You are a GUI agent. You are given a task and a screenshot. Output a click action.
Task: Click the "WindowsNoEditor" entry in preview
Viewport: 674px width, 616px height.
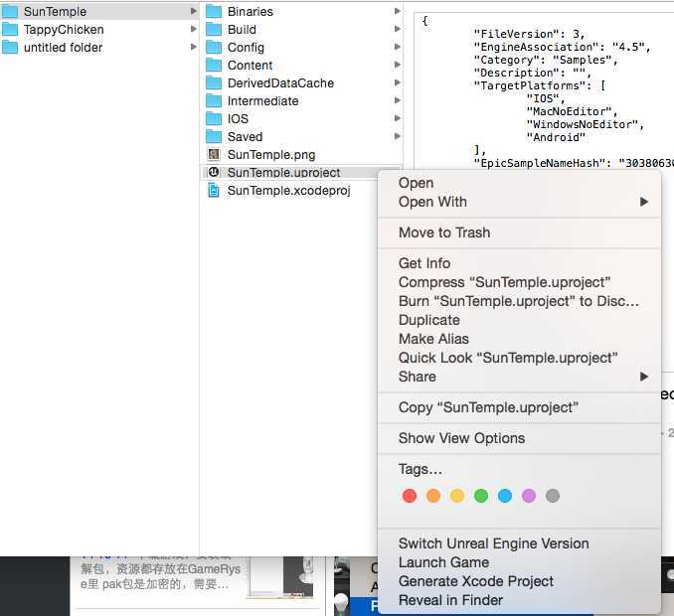pyautogui.click(x=585, y=124)
